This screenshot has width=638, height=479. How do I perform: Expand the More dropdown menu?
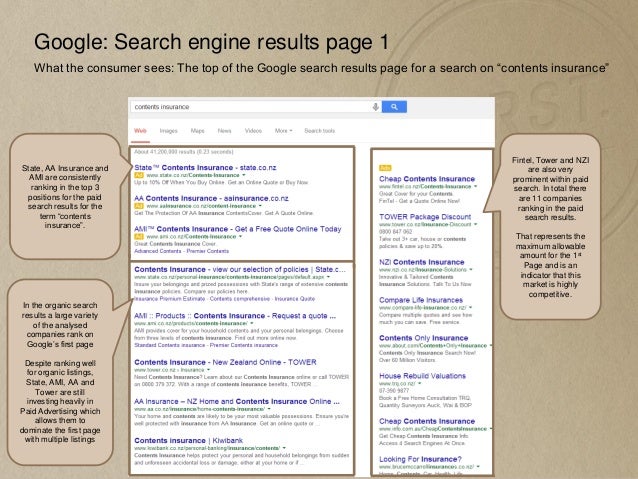coord(283,131)
